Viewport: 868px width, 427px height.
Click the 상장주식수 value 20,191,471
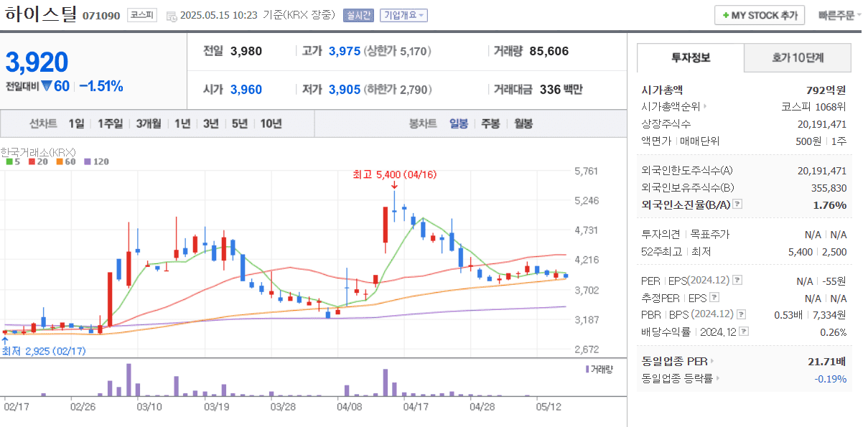coord(822,123)
